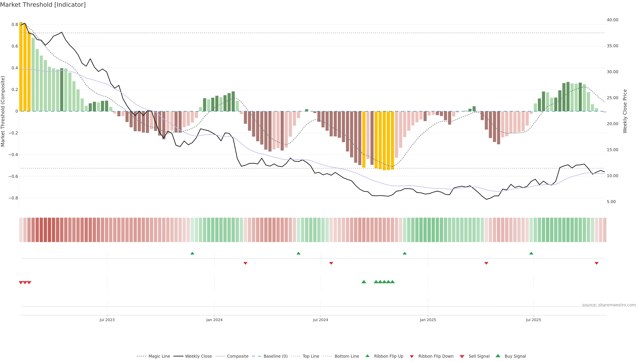Click the isolated leftmost green Buy Signal marker
Screen dimensions: 644x362
pos(364,282)
